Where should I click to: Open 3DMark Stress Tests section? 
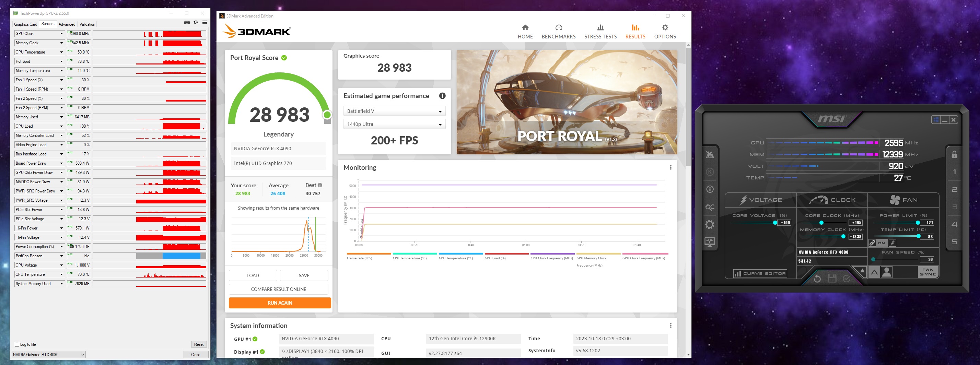600,32
